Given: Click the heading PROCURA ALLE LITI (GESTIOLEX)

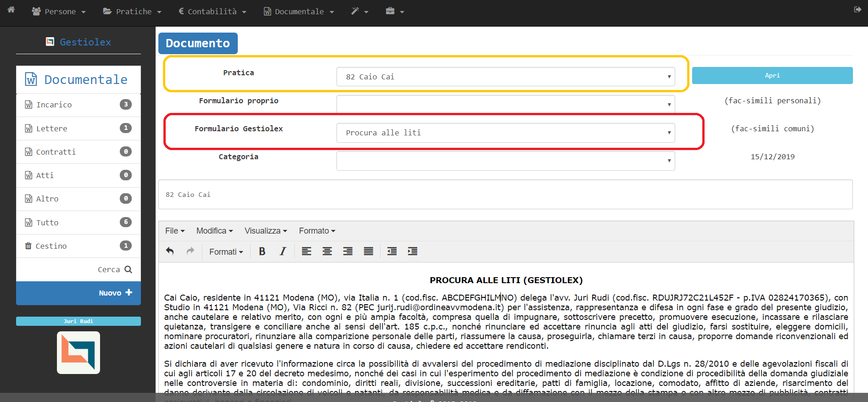Looking at the screenshot, I should click(506, 280).
